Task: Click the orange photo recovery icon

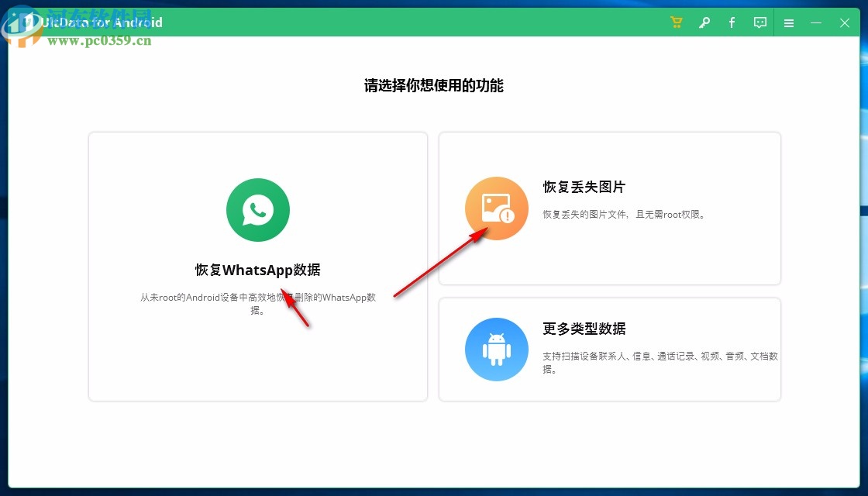Action: [497, 208]
